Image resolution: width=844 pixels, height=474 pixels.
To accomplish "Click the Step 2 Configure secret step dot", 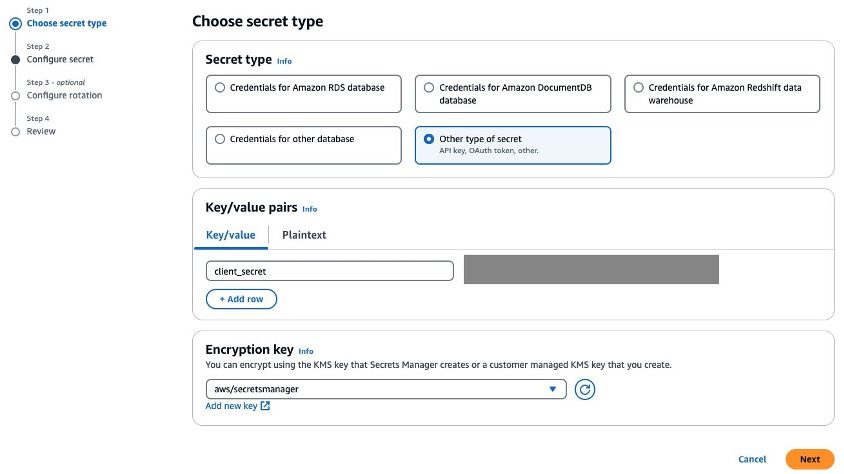I will pyautogui.click(x=16, y=60).
